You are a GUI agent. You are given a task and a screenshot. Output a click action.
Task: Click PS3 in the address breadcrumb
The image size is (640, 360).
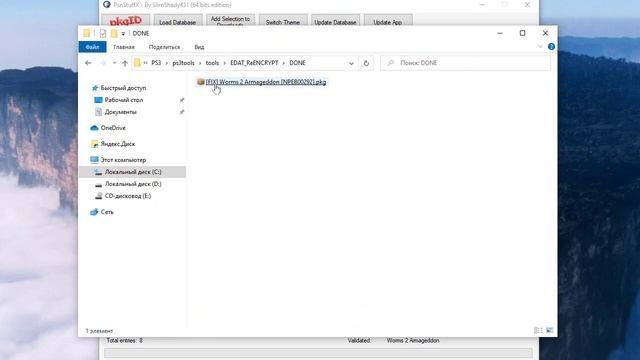pyautogui.click(x=156, y=63)
